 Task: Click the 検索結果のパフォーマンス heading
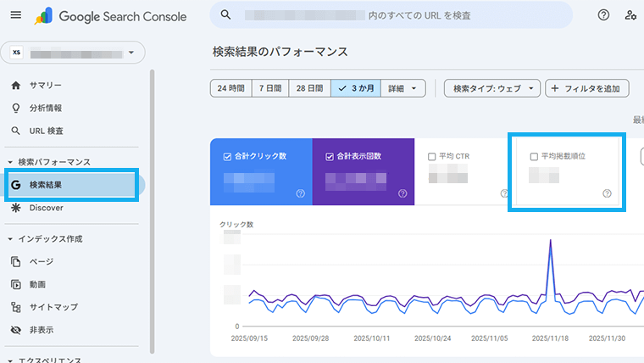(x=280, y=52)
